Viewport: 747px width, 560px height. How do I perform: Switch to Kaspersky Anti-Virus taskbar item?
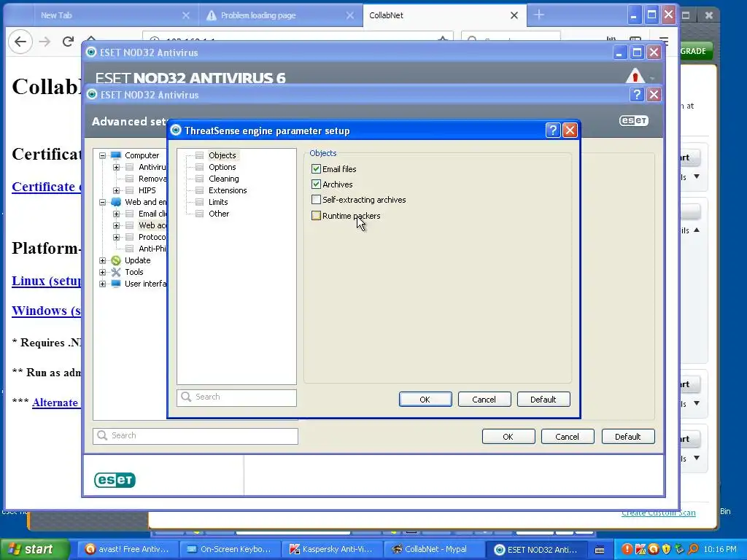pyautogui.click(x=332, y=549)
